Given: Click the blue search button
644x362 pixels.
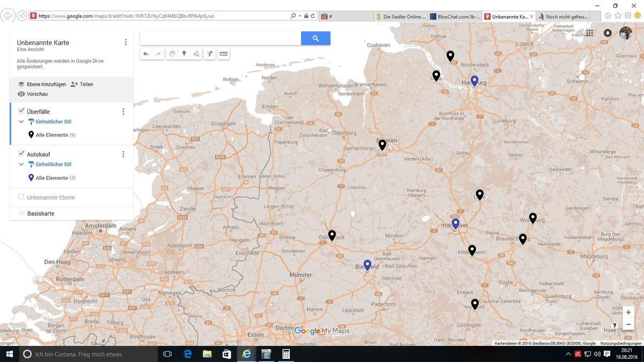Looking at the screenshot, I should [316, 38].
